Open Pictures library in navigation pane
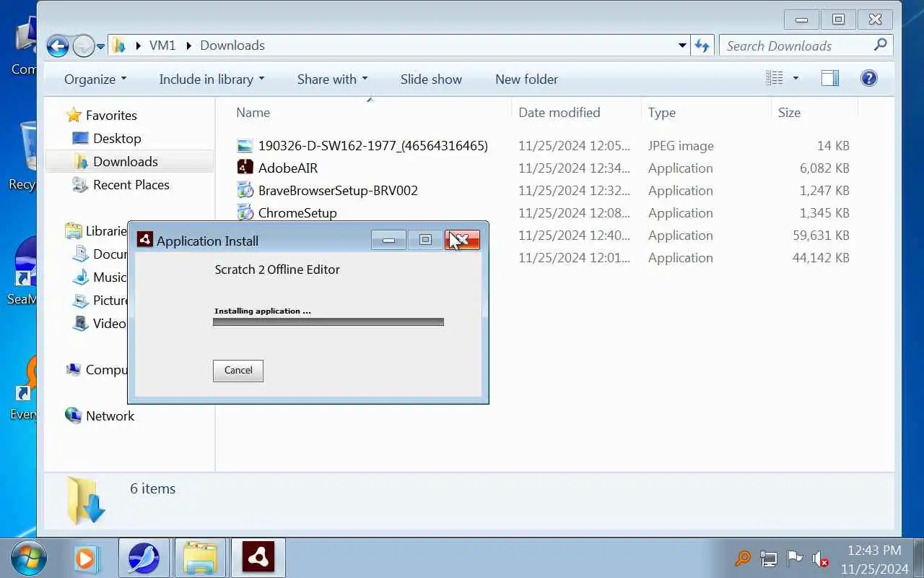This screenshot has width=924, height=578. point(110,301)
